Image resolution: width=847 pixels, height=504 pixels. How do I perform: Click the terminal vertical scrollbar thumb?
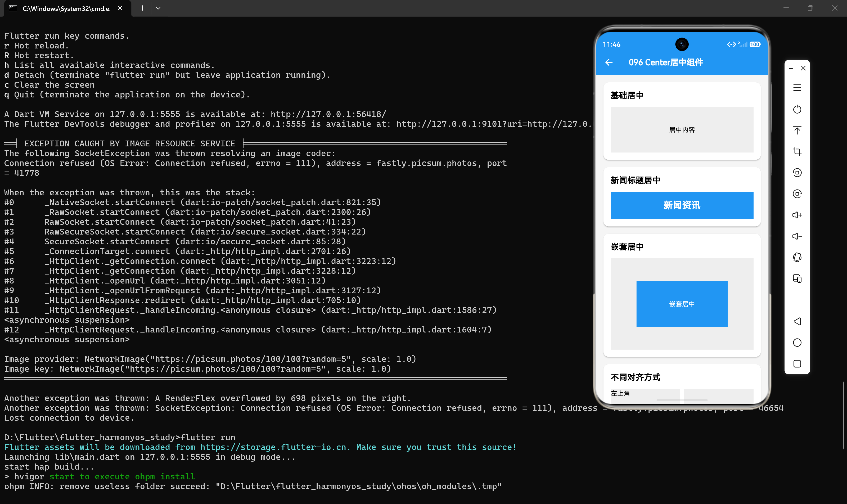click(x=844, y=415)
